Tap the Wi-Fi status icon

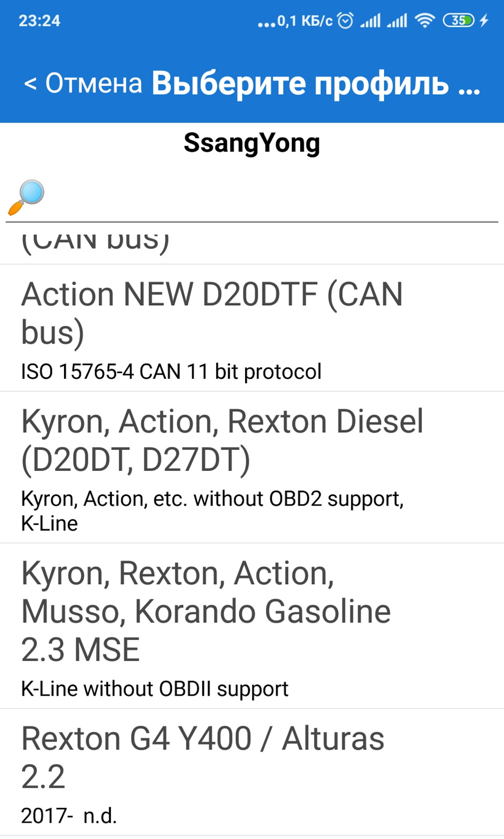click(x=424, y=20)
